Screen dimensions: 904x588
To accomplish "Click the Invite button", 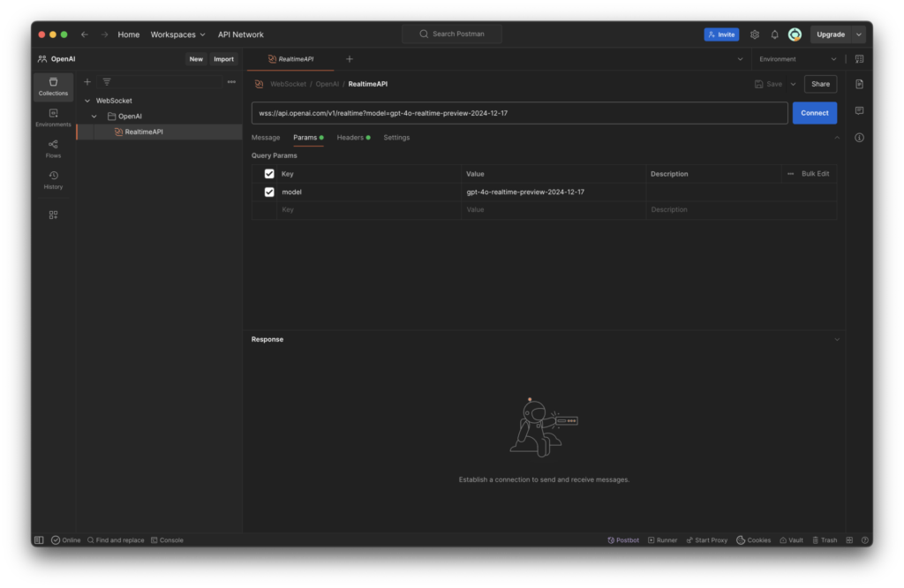I will pos(721,34).
